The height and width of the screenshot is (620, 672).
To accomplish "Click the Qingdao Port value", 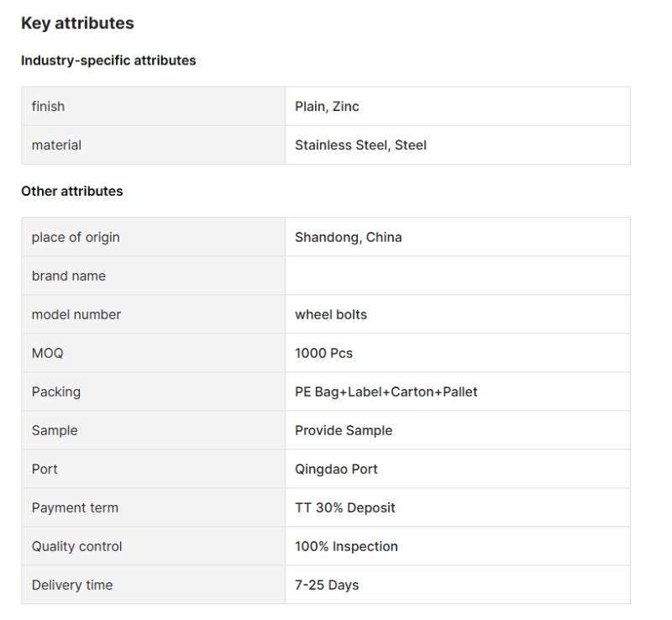I will coord(336,470).
